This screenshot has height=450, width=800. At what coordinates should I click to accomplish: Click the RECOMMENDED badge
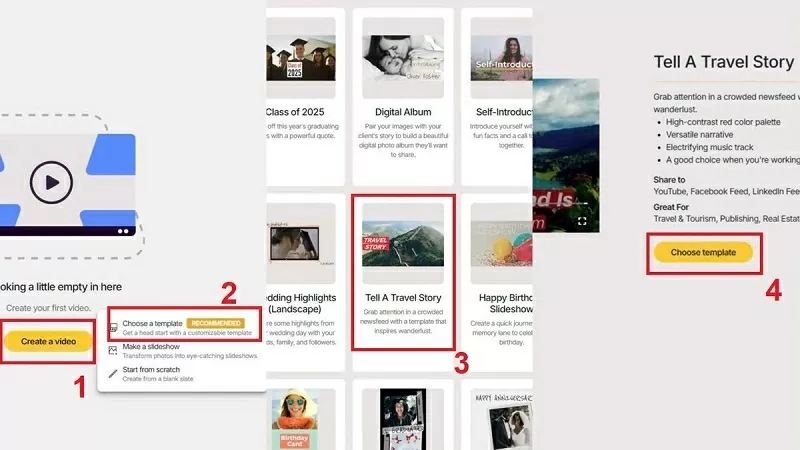click(216, 323)
